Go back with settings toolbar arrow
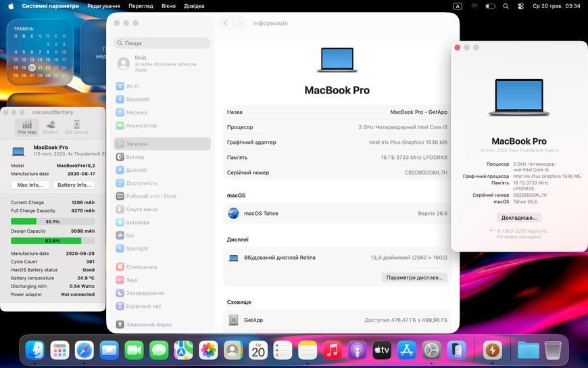This screenshot has height=368, width=588. (x=225, y=23)
